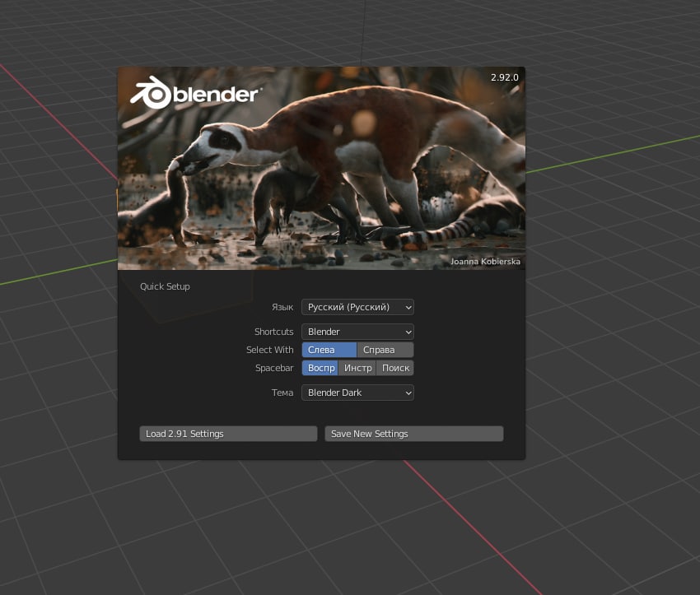Set Spacebar to Воспр
The image size is (700, 595).
click(x=320, y=368)
